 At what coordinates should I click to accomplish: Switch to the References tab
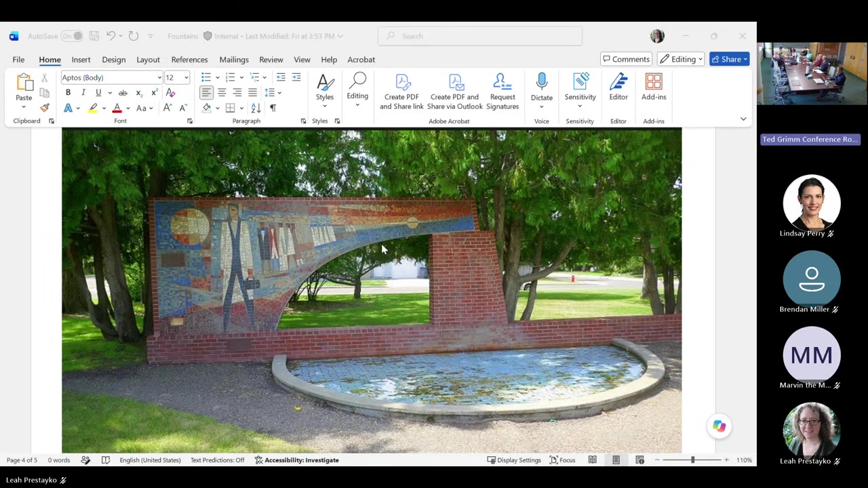pyautogui.click(x=189, y=60)
